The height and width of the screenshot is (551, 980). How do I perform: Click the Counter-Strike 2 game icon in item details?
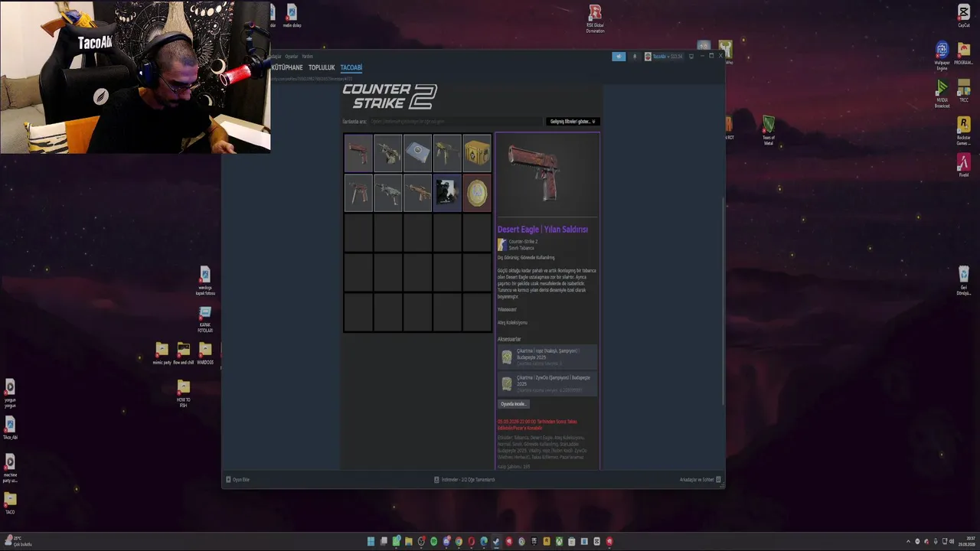point(502,245)
